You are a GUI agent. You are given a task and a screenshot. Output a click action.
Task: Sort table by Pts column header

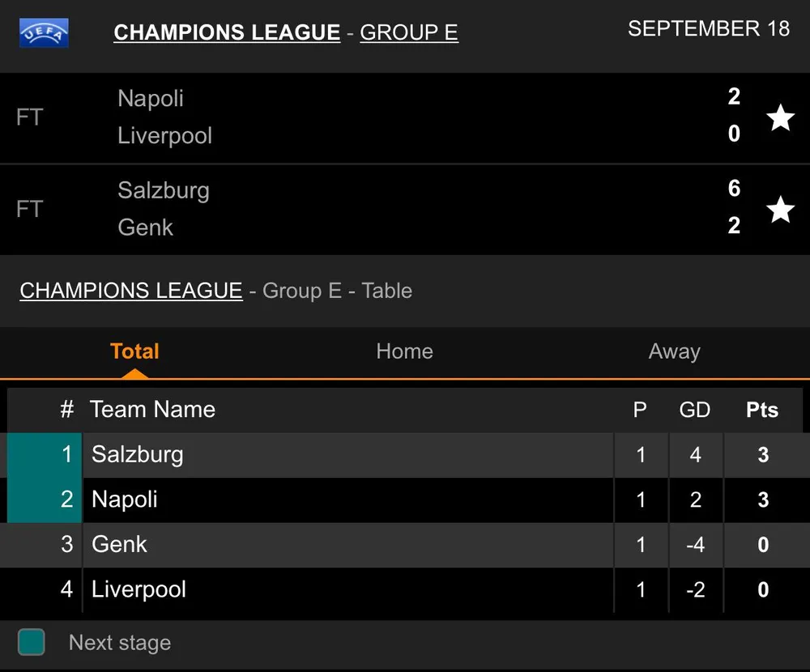tap(761, 410)
